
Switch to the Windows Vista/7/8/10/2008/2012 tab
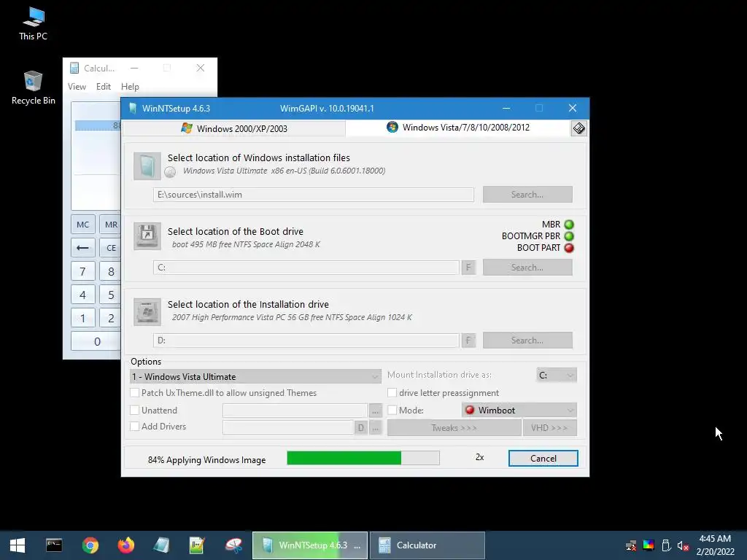[458, 128]
